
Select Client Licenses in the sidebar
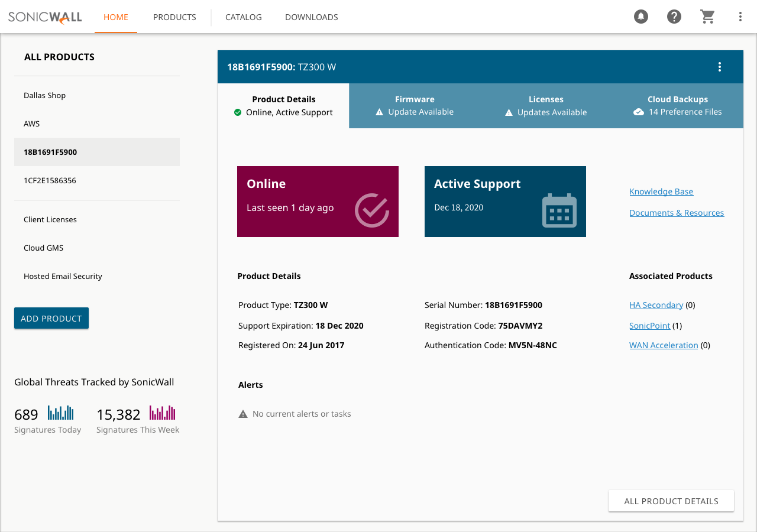97,219
